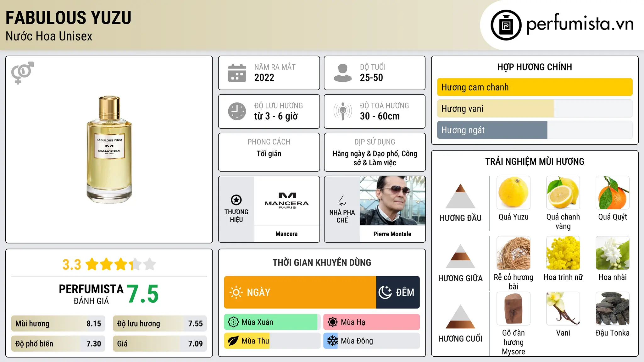Viewport: 644px width, 362px height.
Task: Click the Trải nghiệm mùi hương heading
Action: pyautogui.click(x=535, y=162)
